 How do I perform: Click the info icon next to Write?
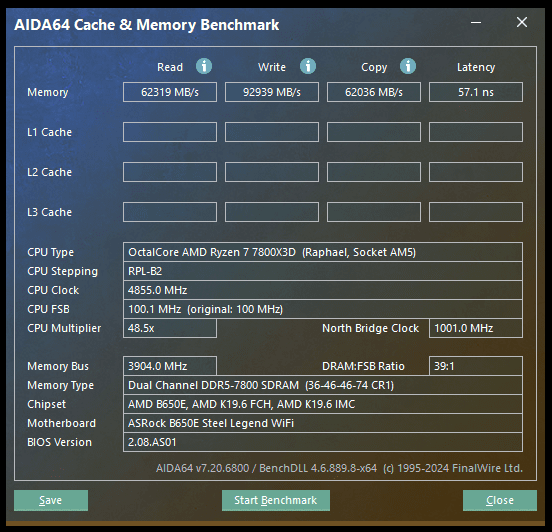308,66
